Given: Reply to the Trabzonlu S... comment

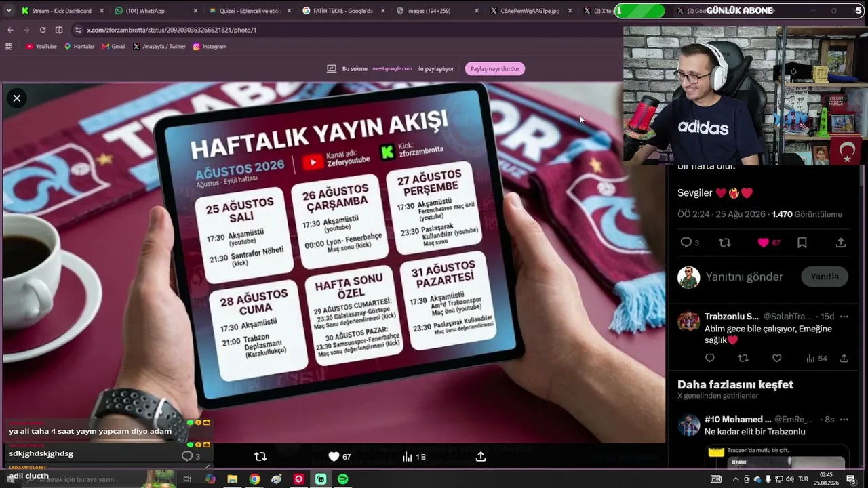Looking at the screenshot, I should (710, 359).
